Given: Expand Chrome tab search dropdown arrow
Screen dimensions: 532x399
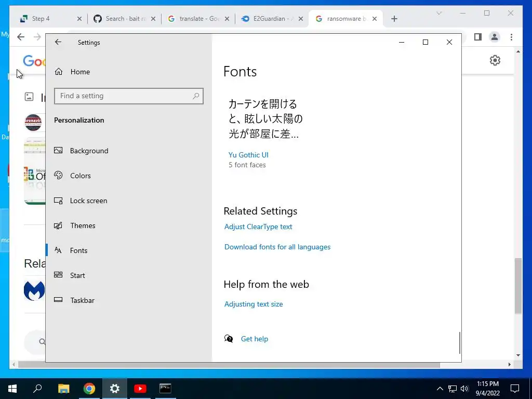Looking at the screenshot, I should click(439, 13).
